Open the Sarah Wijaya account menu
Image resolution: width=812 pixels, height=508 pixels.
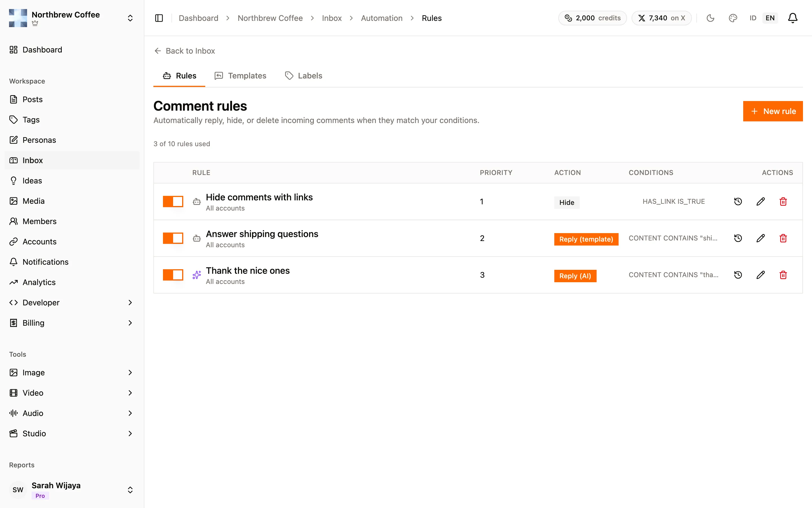click(x=72, y=490)
